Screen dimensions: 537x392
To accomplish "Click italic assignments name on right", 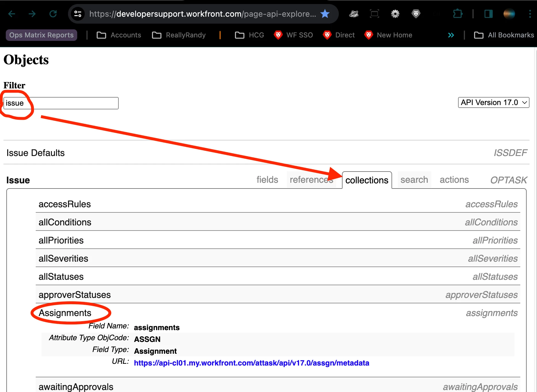I will tap(492, 313).
